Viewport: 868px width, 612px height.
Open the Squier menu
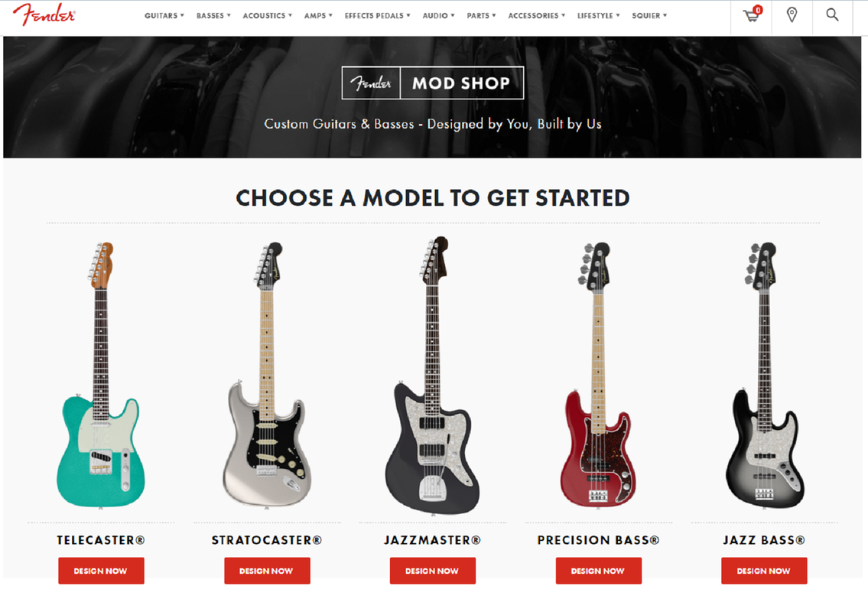pos(649,15)
